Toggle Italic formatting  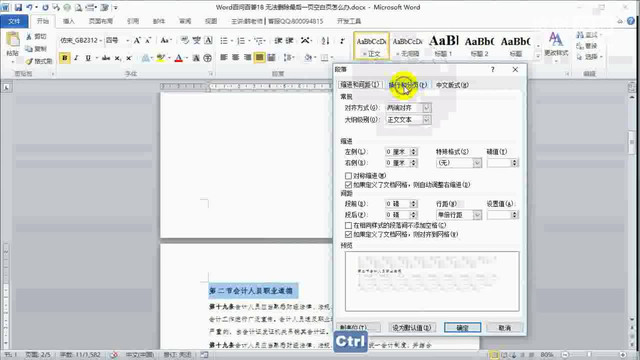[76, 58]
